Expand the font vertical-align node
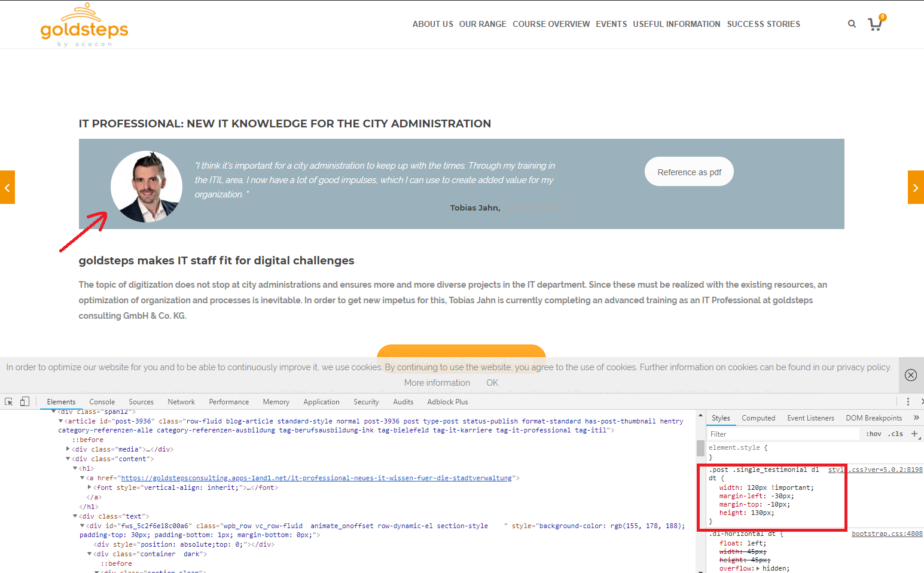924x573 pixels. pos(89,487)
